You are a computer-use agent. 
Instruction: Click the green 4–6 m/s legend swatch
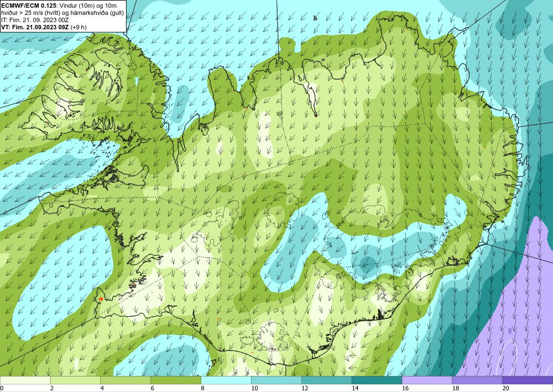126,380
